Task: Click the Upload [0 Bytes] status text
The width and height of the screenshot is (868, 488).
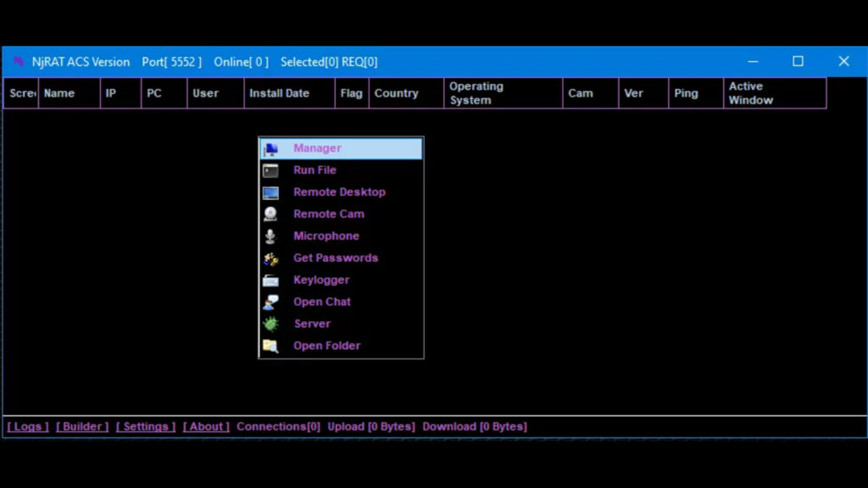Action: (371, 427)
